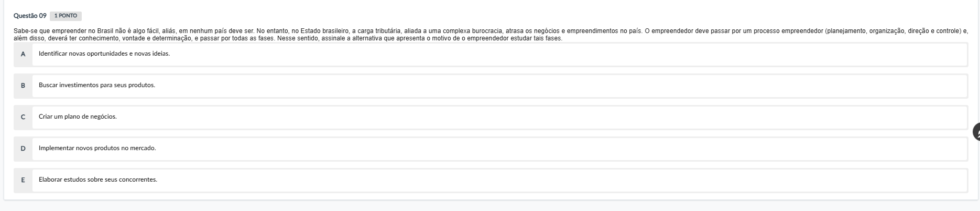Select the letter C answer badge

[23, 117]
